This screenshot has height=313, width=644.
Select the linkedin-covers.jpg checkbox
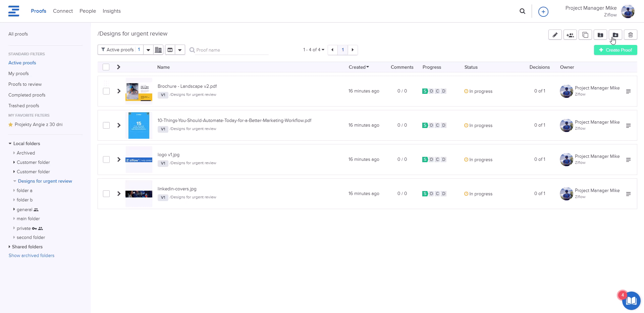click(x=106, y=194)
